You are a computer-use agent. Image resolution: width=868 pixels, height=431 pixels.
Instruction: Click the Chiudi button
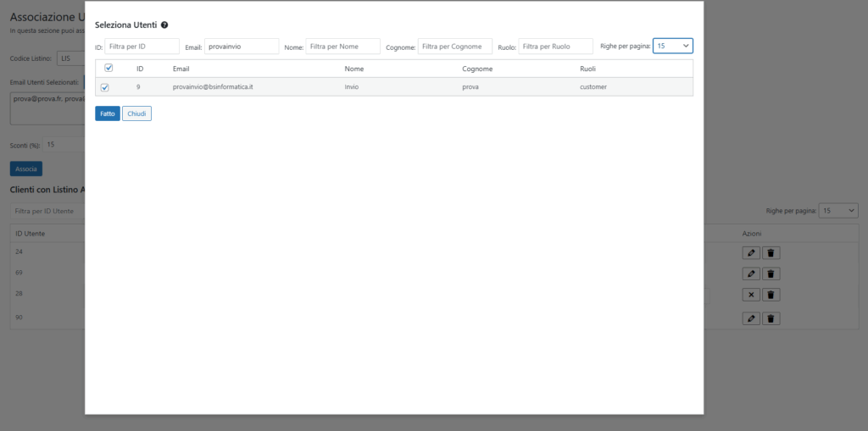coord(136,113)
